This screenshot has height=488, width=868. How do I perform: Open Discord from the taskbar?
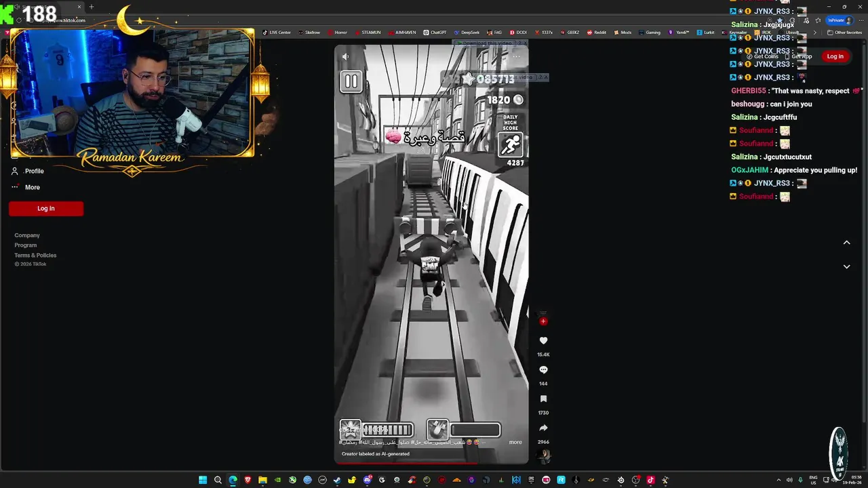coord(367,480)
